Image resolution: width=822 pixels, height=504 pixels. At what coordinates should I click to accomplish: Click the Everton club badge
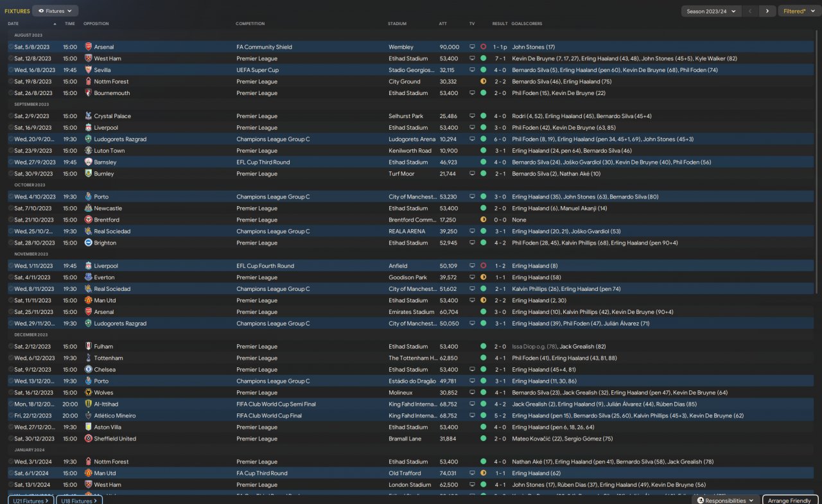[x=88, y=277]
